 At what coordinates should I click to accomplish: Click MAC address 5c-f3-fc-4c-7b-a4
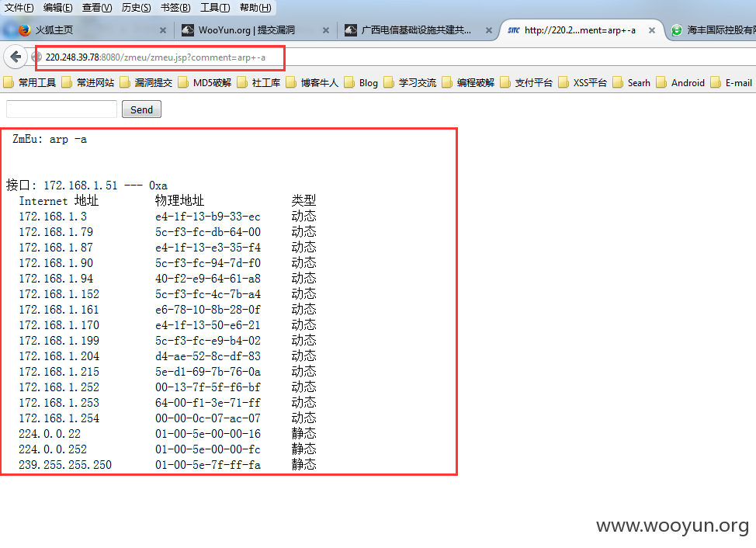208,294
